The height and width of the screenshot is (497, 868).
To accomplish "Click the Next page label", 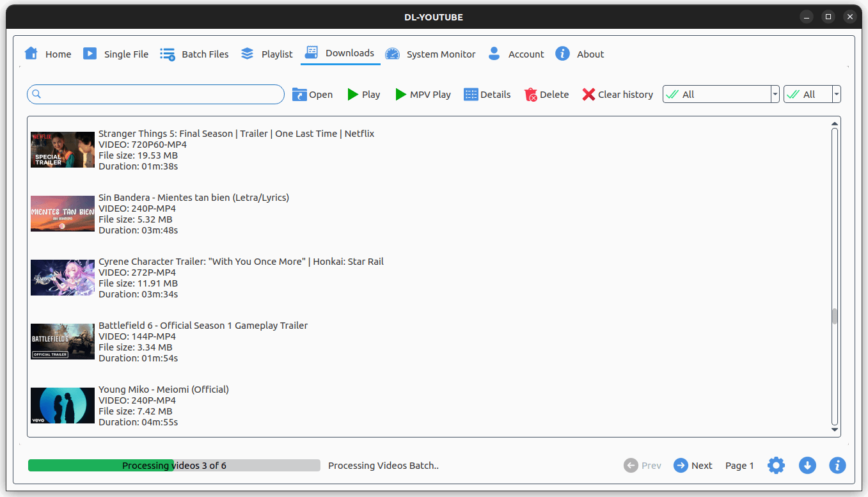I will [702, 466].
